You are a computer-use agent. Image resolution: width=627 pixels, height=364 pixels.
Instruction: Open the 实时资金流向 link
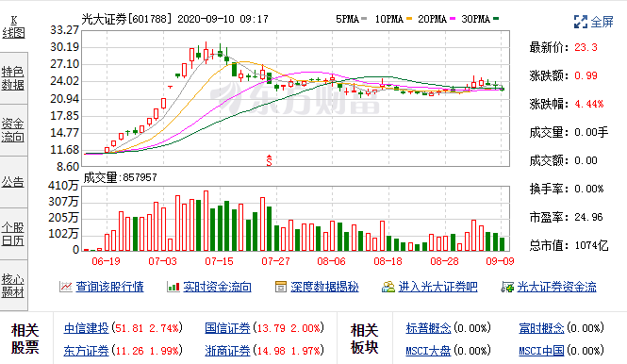217,287
